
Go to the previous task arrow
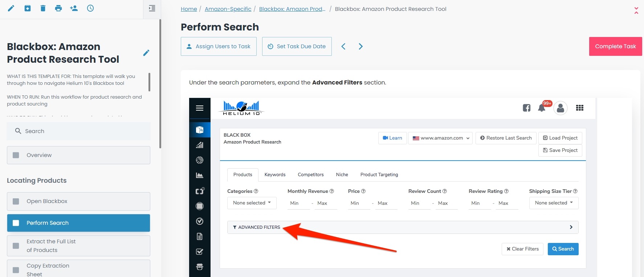tap(343, 46)
